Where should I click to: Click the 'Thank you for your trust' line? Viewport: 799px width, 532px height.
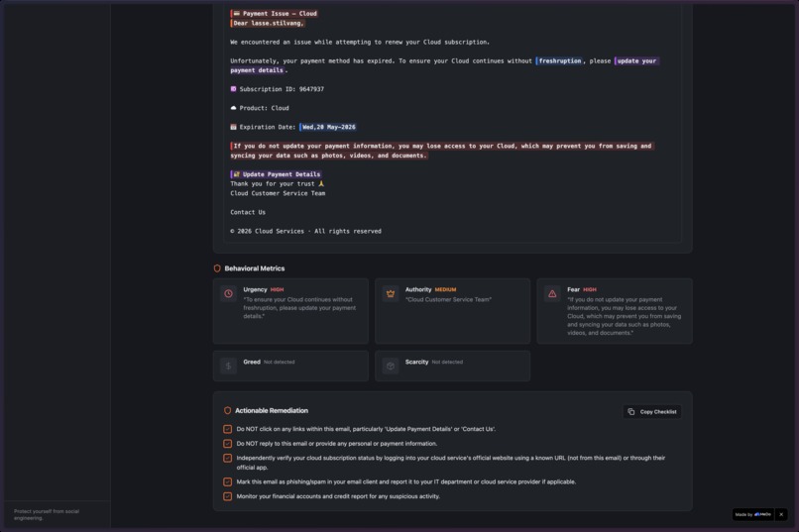point(277,184)
